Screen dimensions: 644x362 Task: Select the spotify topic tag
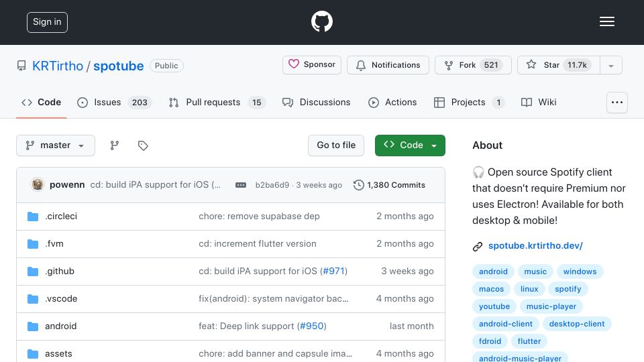pos(568,289)
